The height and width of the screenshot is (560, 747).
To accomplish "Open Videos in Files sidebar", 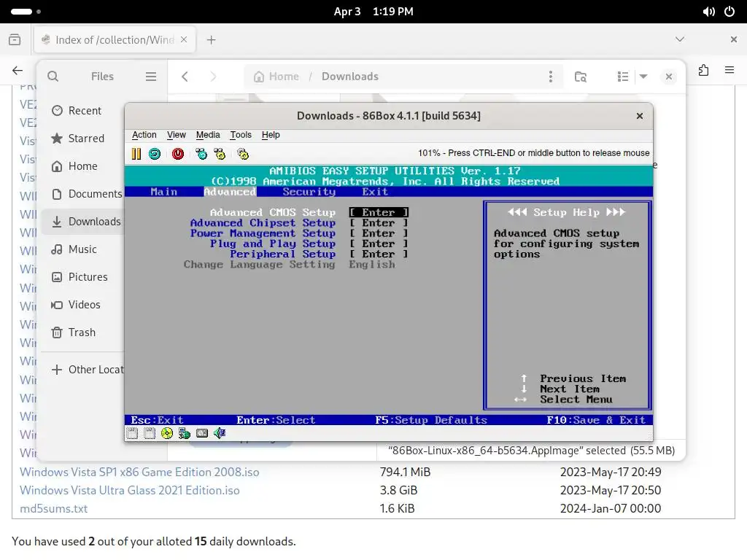I will [x=82, y=304].
